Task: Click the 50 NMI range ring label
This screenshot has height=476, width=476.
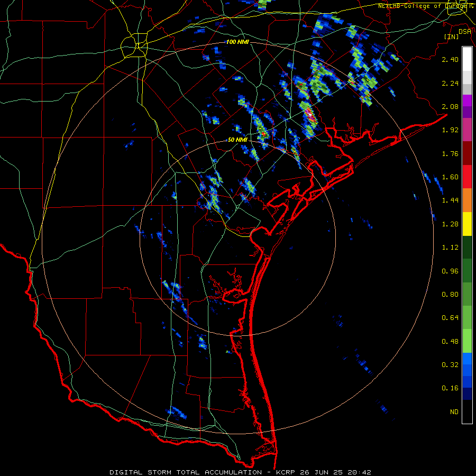Action: 237,140
